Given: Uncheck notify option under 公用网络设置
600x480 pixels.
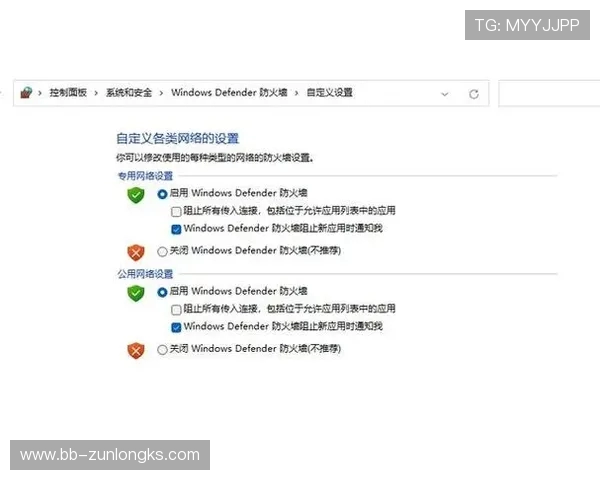Looking at the screenshot, I should click(x=176, y=327).
